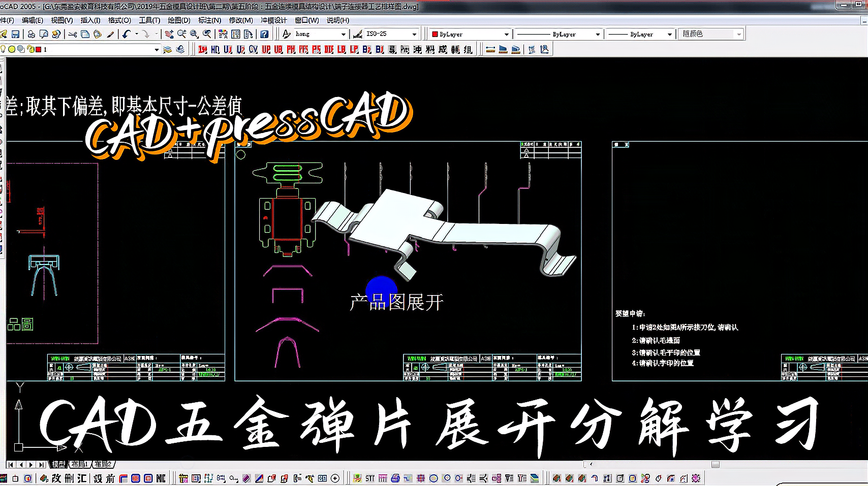The height and width of the screenshot is (486, 868).
Task: Open the 绘图(D) menu
Action: (179, 20)
